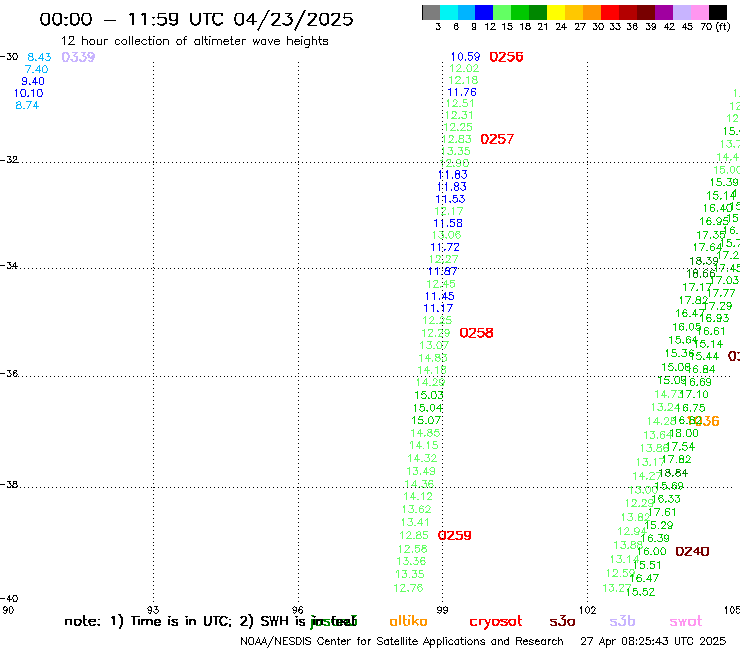The width and height of the screenshot is (740, 650).
Task: Click the latitude axis label -34
Action: [9, 265]
